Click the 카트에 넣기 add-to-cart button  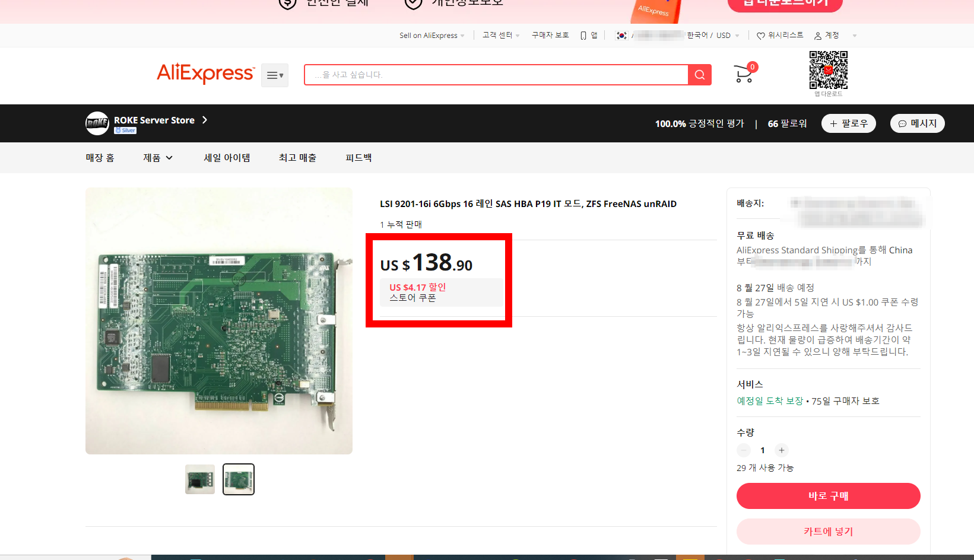click(x=828, y=531)
